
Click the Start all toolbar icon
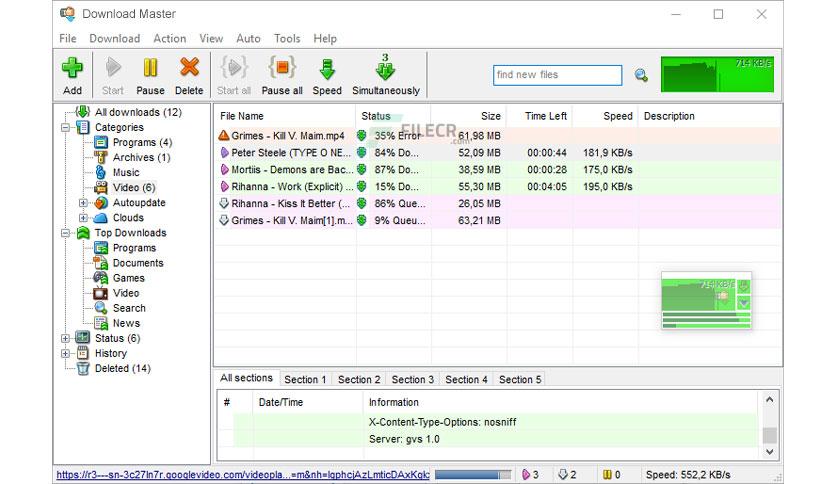coord(234,68)
